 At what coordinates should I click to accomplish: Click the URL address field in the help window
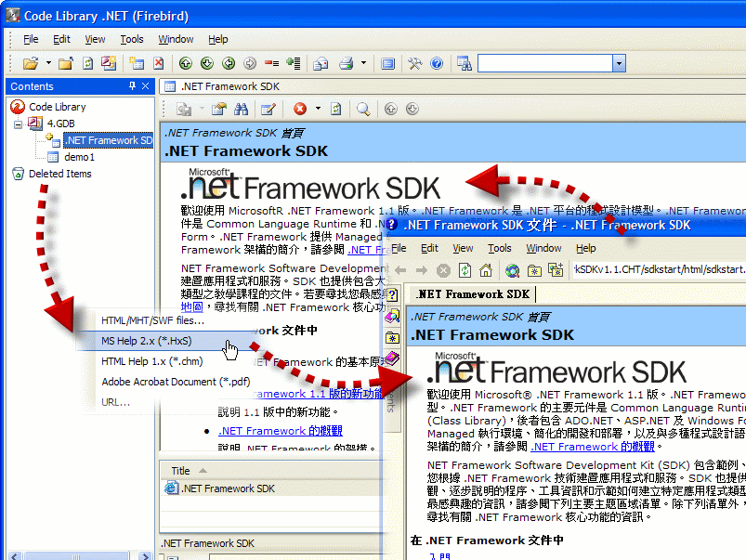pyautogui.click(x=660, y=269)
